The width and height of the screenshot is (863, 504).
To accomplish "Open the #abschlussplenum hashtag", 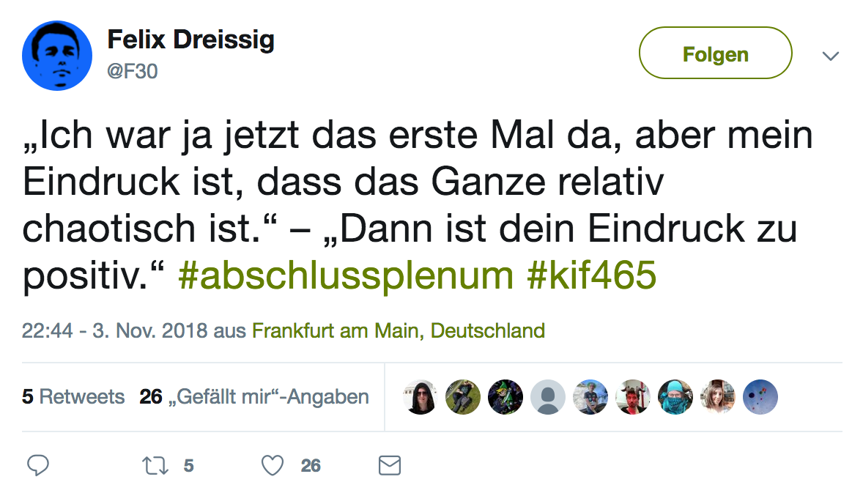I will 345,275.
